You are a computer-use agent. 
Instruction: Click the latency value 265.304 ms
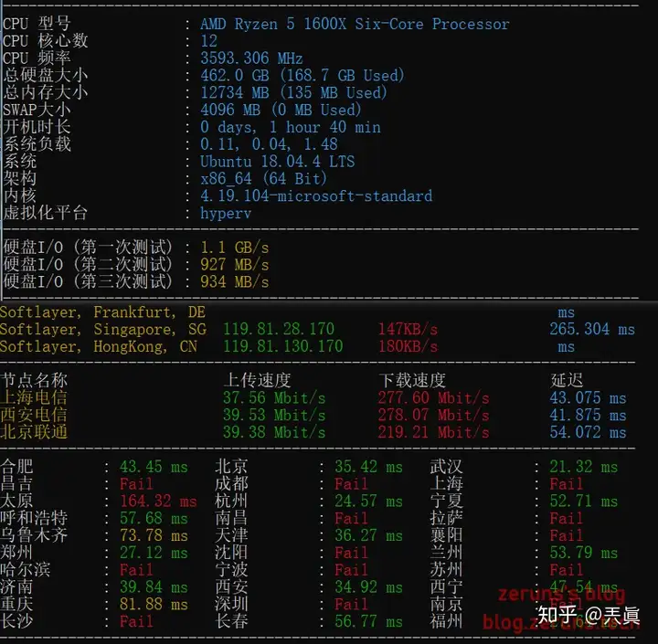click(592, 330)
